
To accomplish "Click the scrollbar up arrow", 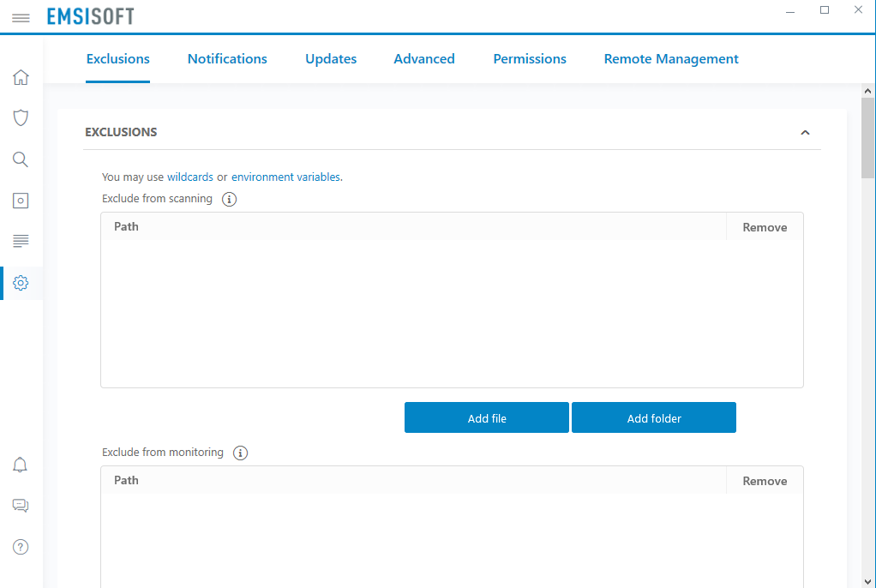I will pyautogui.click(x=867, y=91).
